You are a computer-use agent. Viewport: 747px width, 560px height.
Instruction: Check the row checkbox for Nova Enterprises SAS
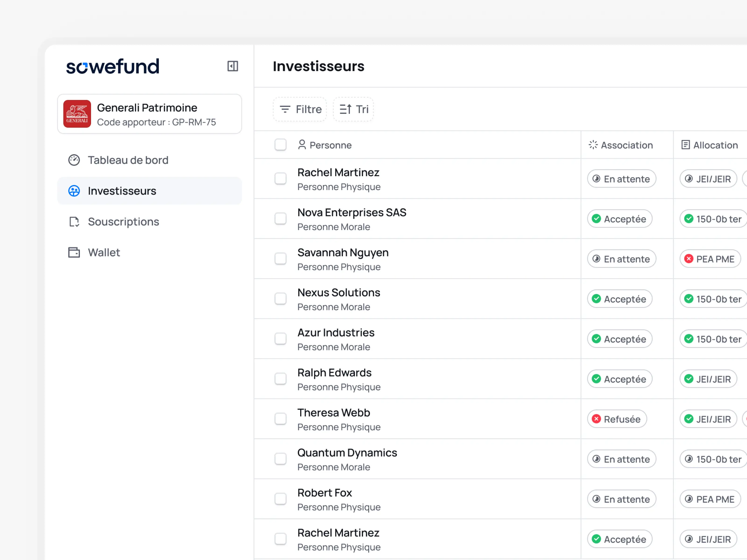281,219
